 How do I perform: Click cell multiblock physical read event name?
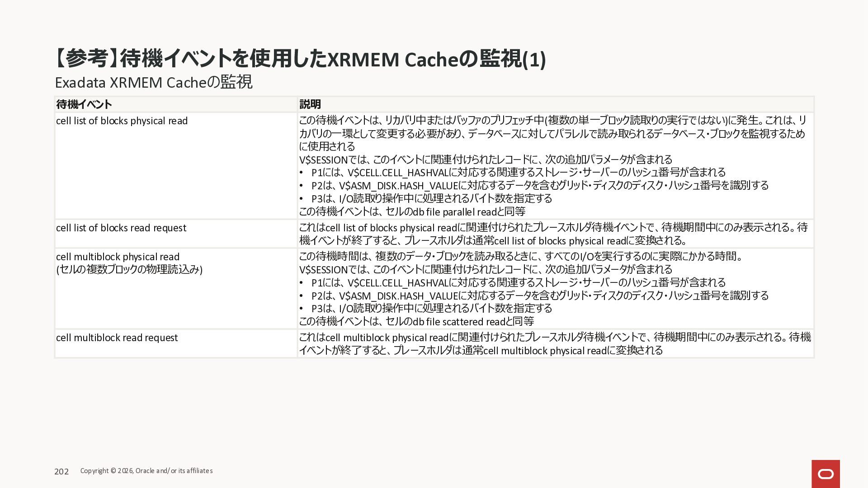pos(118,257)
